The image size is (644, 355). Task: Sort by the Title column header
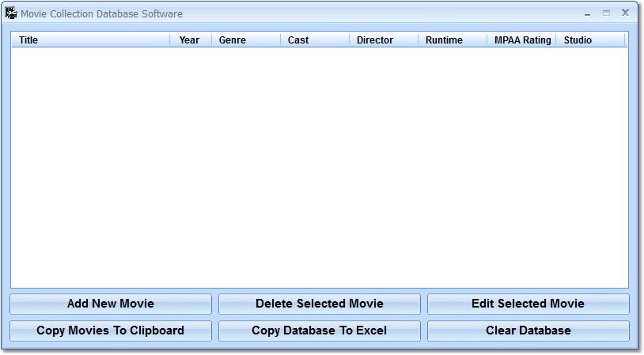[90, 40]
